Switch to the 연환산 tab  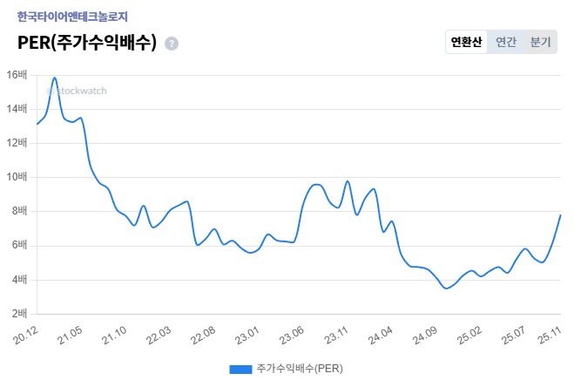(x=466, y=42)
